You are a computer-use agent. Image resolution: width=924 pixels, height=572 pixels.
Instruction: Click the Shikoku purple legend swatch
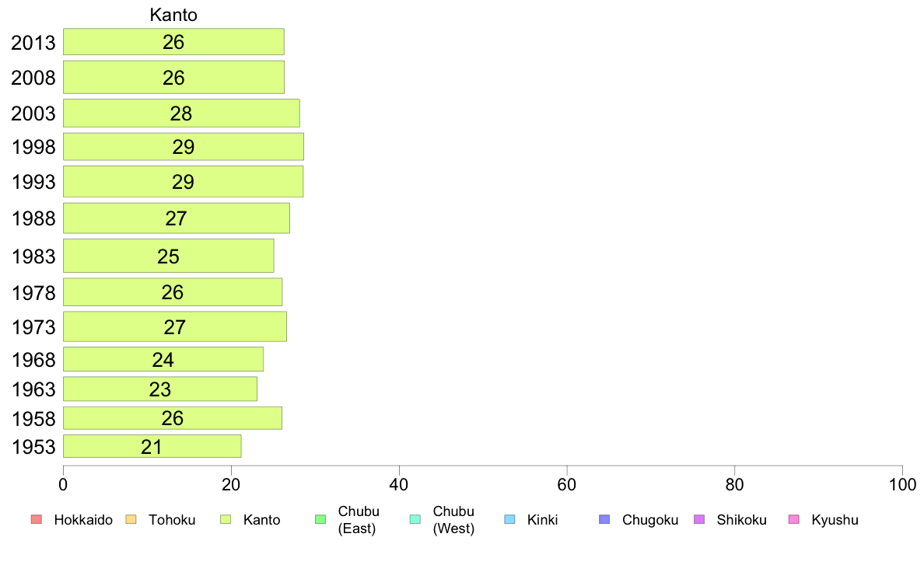coord(699,519)
